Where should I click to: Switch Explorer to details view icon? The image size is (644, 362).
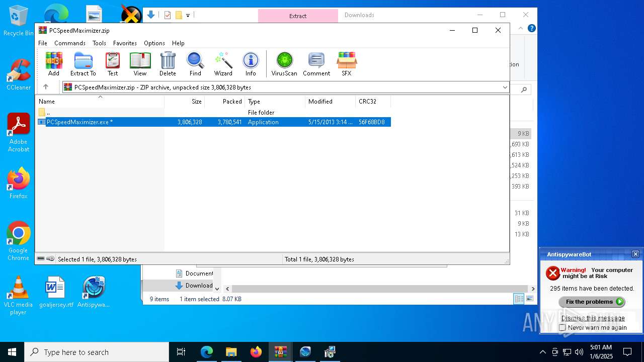coord(519,299)
